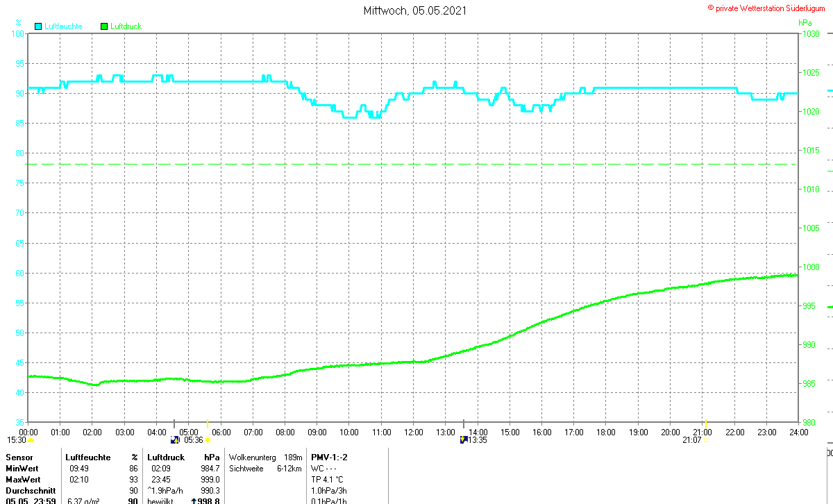
Task: Click the moonrise icon near 04:30
Action: click(175, 440)
